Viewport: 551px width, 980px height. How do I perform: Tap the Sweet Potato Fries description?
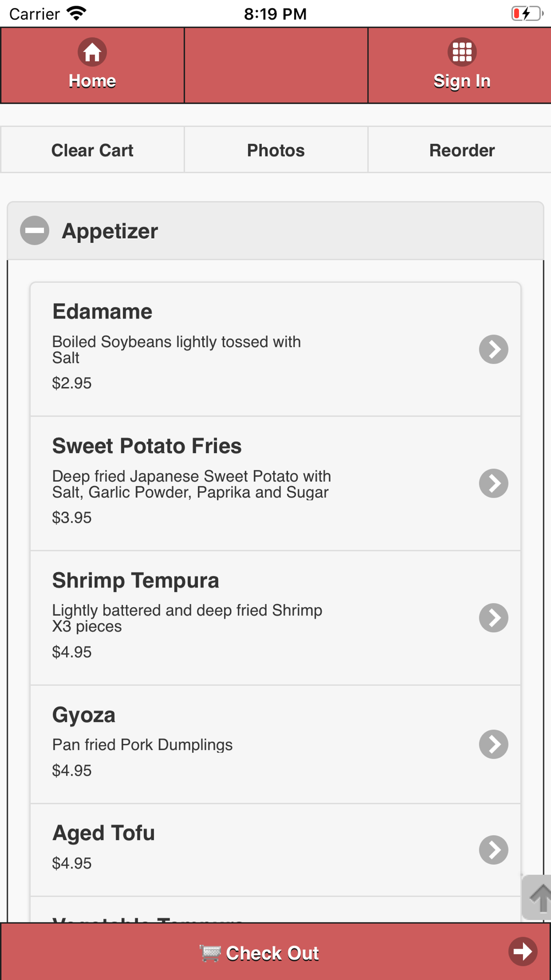pos(191,484)
